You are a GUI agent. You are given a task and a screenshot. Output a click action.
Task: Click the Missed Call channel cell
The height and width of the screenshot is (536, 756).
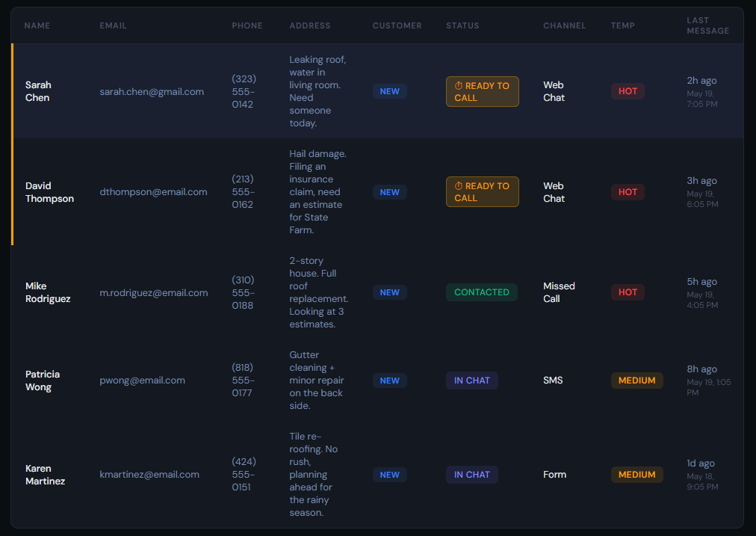point(559,292)
